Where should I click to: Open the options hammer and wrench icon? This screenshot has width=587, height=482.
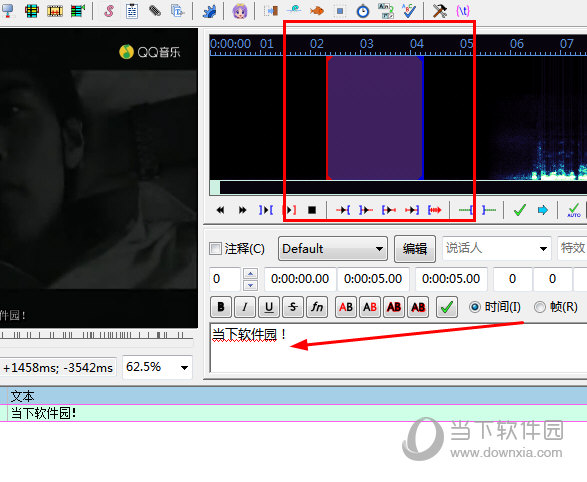tap(440, 10)
